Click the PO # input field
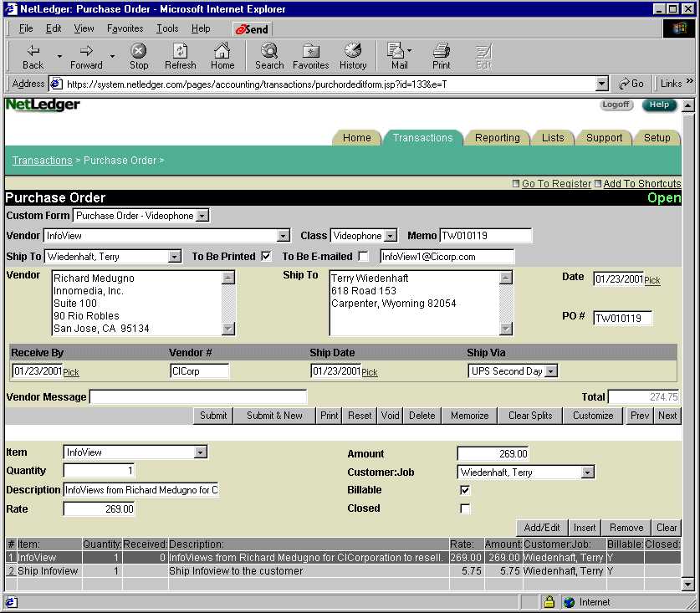Screen dimensions: 700x613 [622, 319]
